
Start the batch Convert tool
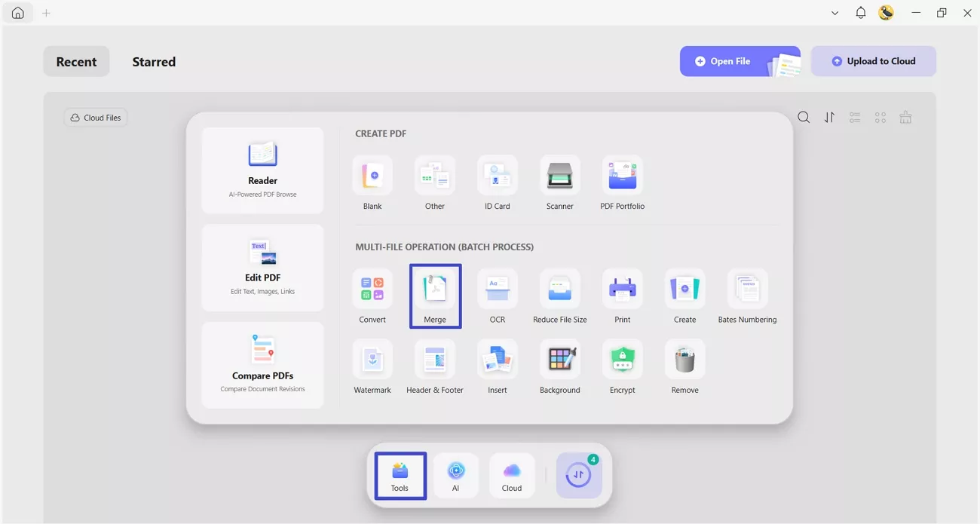click(x=372, y=296)
